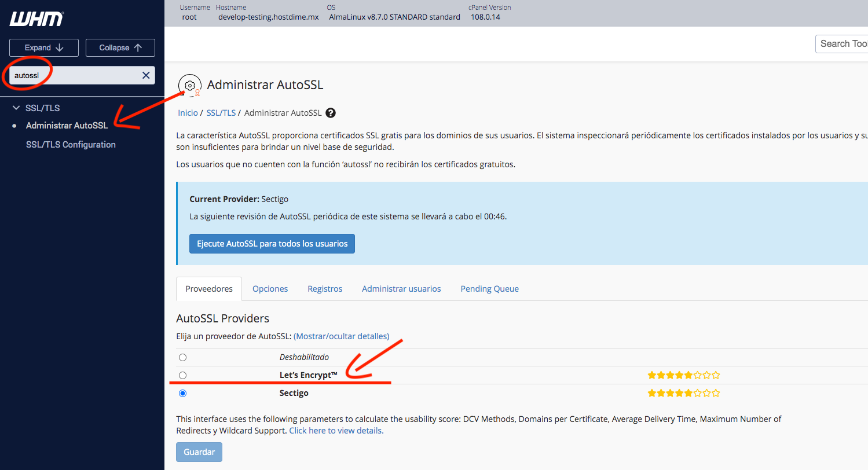Collapse the SSL/TLS sidebar section
Viewport: 868px width, 470px height.
[x=16, y=108]
